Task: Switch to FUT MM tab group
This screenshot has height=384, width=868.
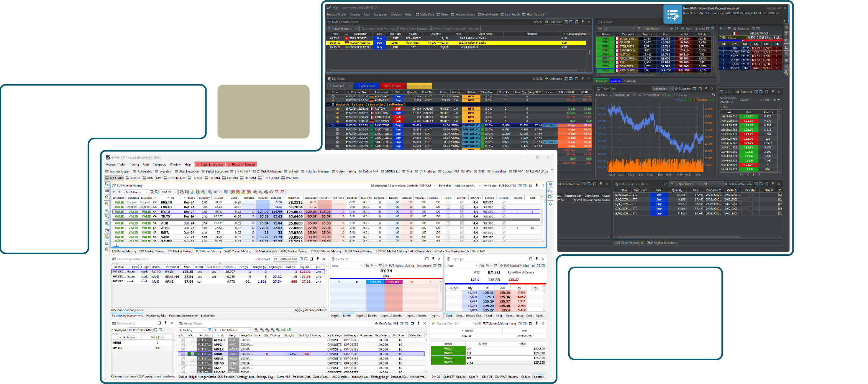Action: (248, 178)
